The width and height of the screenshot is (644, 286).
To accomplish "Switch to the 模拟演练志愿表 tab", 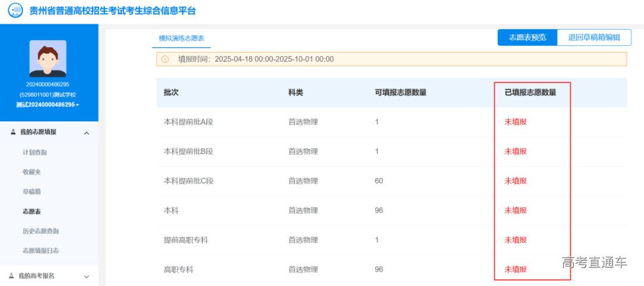I will coord(181,38).
